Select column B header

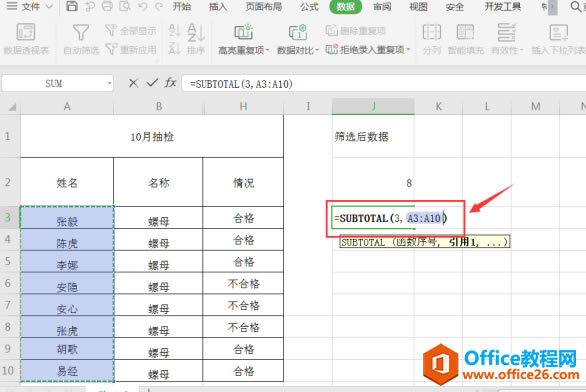click(x=159, y=107)
